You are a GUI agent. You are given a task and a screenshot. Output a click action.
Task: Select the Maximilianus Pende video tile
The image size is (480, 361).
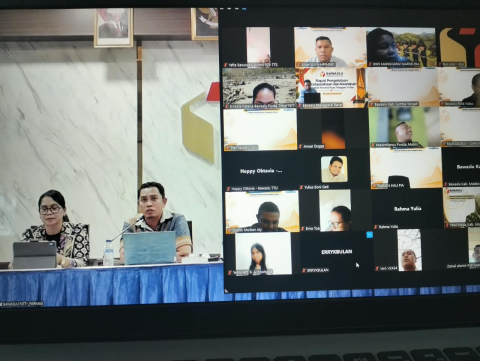[x=404, y=127]
